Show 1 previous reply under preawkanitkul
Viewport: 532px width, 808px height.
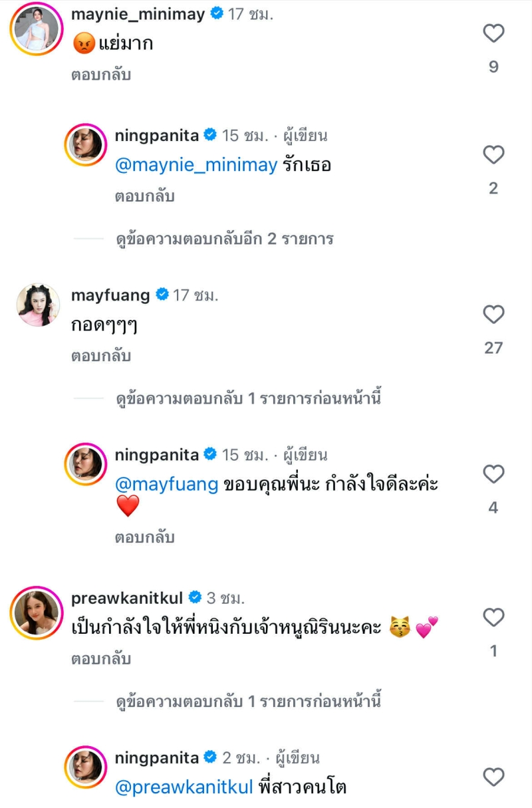(248, 701)
